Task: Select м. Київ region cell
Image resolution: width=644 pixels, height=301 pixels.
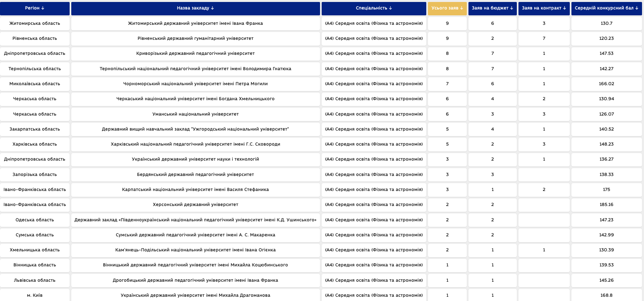Action: (x=35, y=295)
